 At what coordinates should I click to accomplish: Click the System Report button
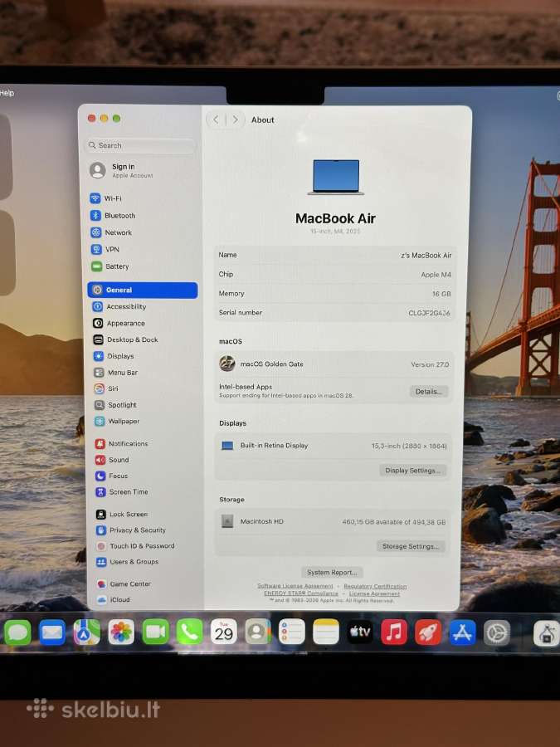tap(331, 572)
